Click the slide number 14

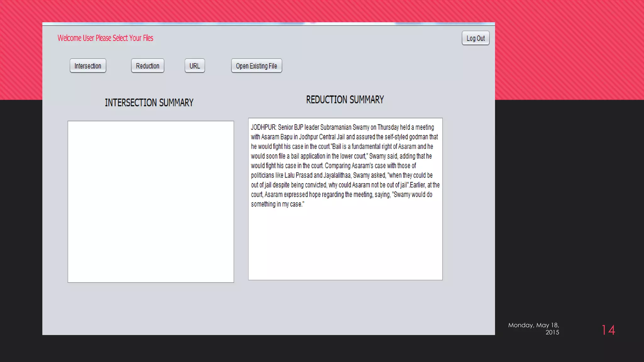[x=608, y=330]
